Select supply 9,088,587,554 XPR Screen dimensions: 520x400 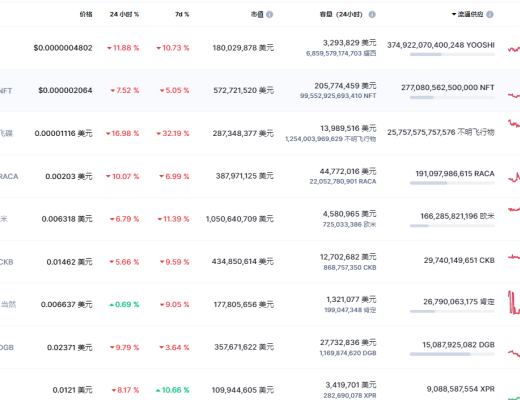pyautogui.click(x=461, y=389)
